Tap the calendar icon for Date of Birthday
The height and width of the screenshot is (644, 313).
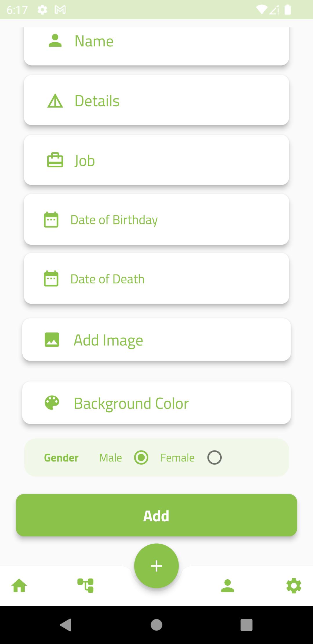coord(51,220)
